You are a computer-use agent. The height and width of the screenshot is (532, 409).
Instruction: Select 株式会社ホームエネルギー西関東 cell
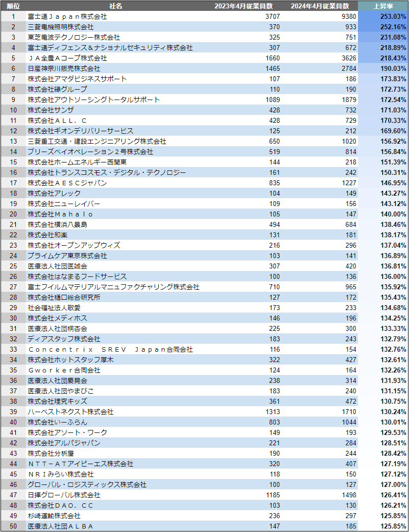[x=77, y=162]
